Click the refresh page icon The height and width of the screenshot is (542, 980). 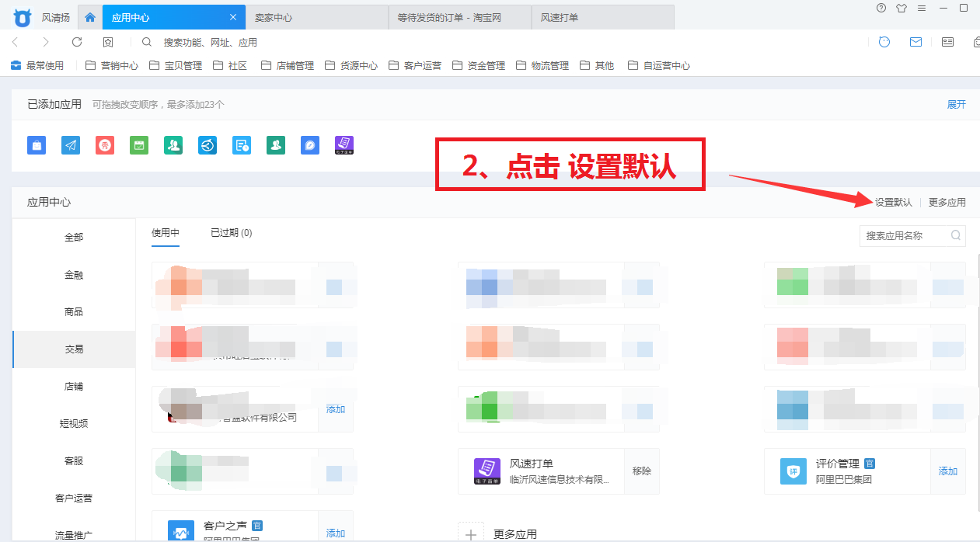pyautogui.click(x=77, y=42)
